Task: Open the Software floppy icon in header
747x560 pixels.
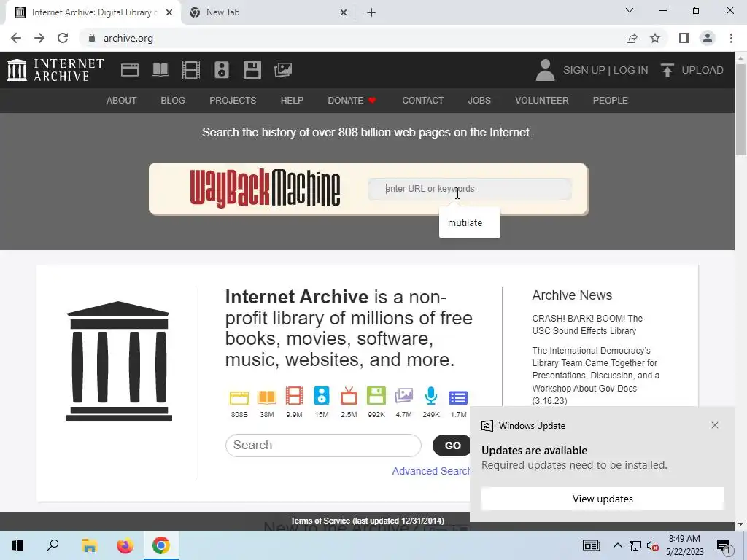Action: click(x=252, y=70)
